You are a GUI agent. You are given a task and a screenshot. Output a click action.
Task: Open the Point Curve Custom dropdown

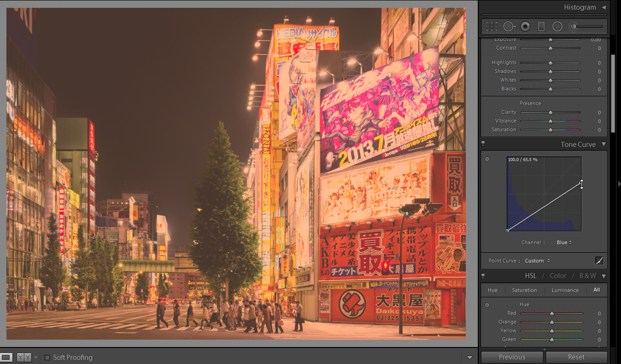537,261
